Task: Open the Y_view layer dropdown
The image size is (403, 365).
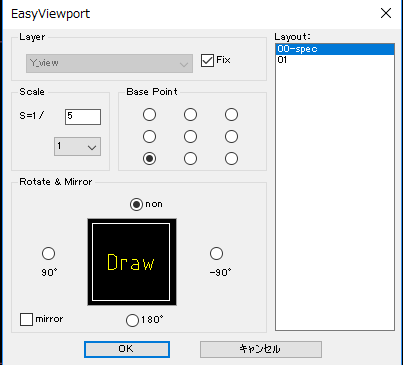Action: point(109,63)
